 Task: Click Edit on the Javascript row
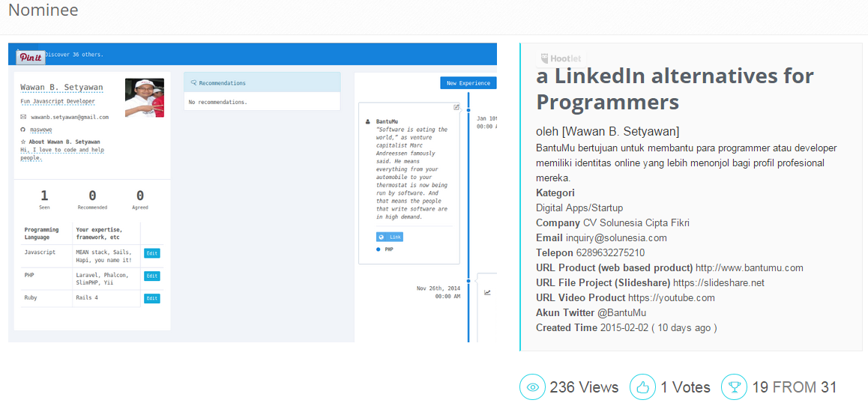pos(152,253)
